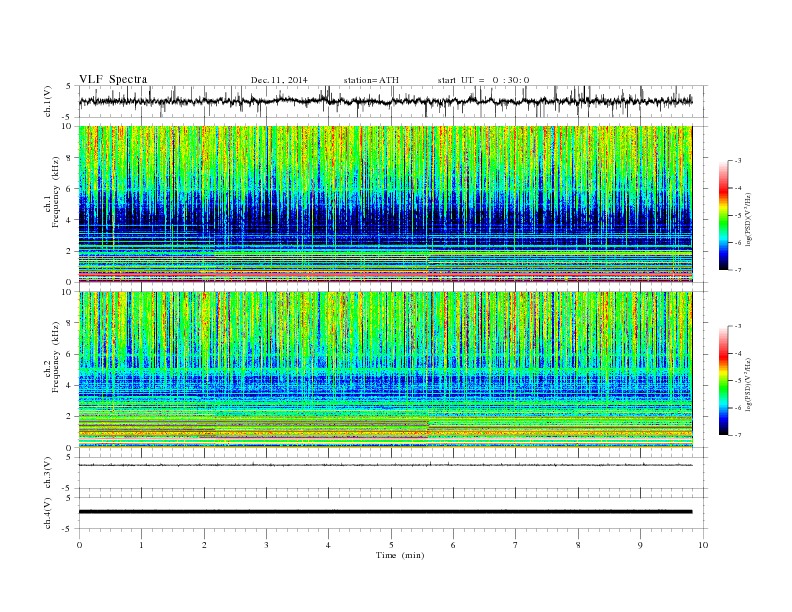
Task: Click the ch.3 voltage waveform trace
Action: pos(385,465)
